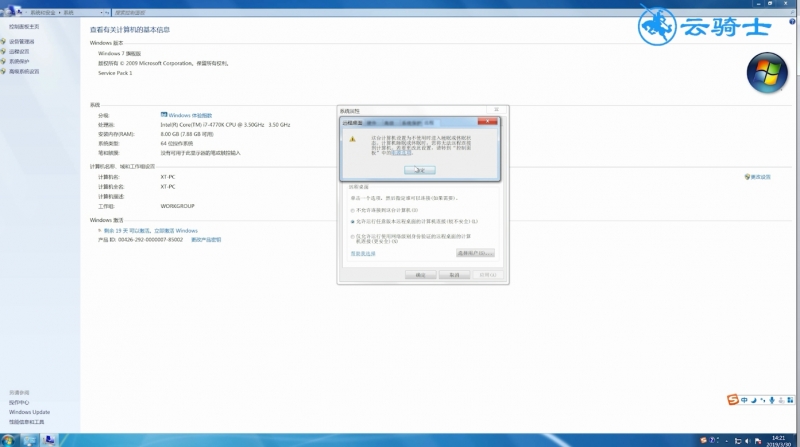Click 确定 in the warning message dialog
Screen dimensions: 800x447
(419, 170)
